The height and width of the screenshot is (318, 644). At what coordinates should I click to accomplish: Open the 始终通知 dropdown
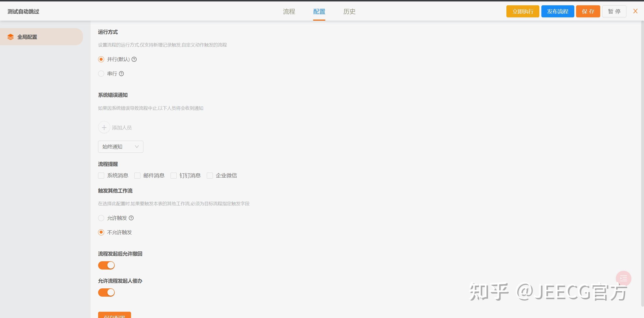120,147
